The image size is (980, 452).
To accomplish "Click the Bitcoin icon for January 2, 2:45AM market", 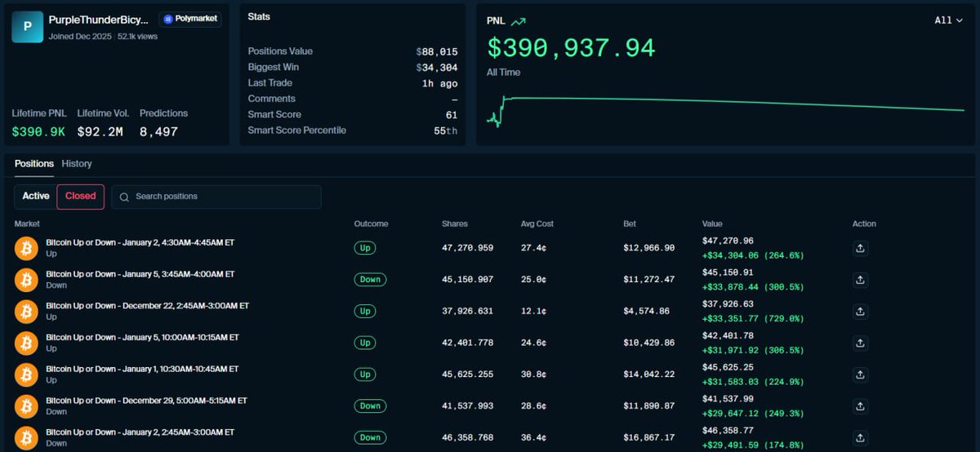I will 27,437.
